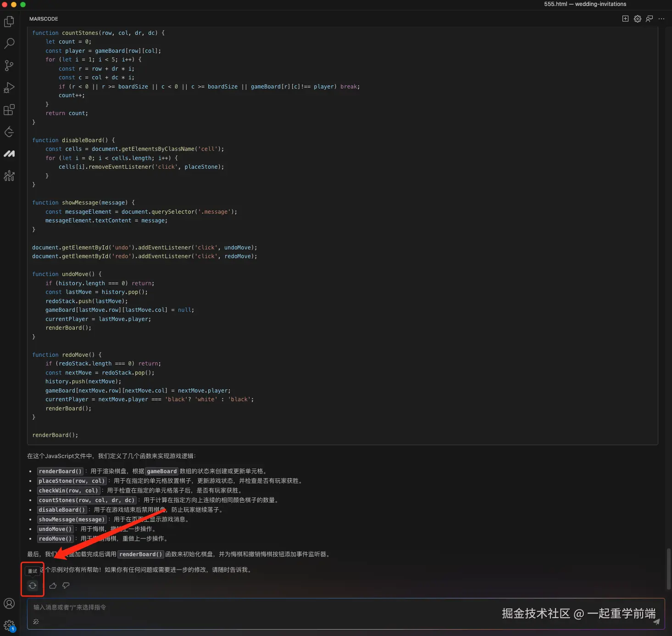Click the redoMove() inline code in list
This screenshot has width=672, height=636.
(55, 539)
